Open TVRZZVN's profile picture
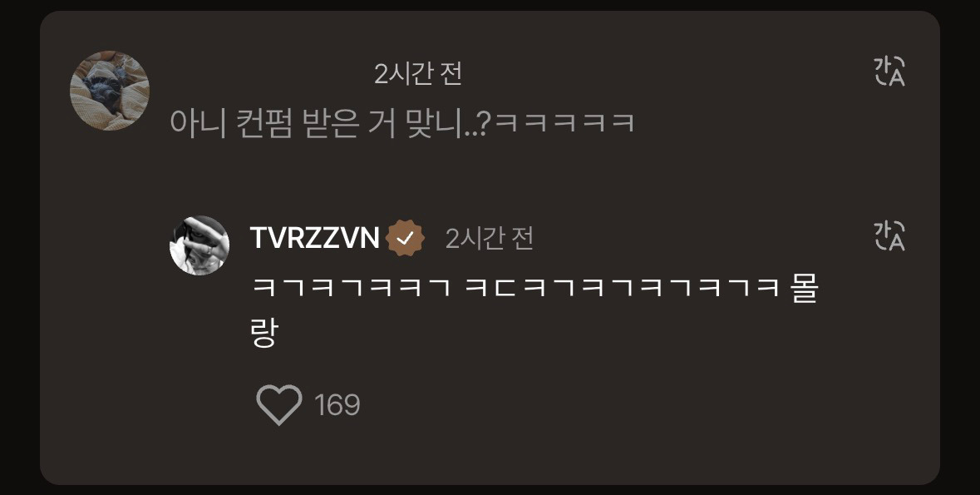Viewport: 980px width, 495px height. point(199,245)
